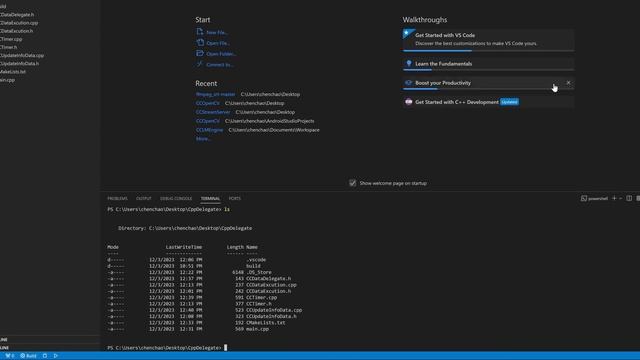Click the graduation cap icon beside Boost your Productivity
640x360 pixels.
408,83
